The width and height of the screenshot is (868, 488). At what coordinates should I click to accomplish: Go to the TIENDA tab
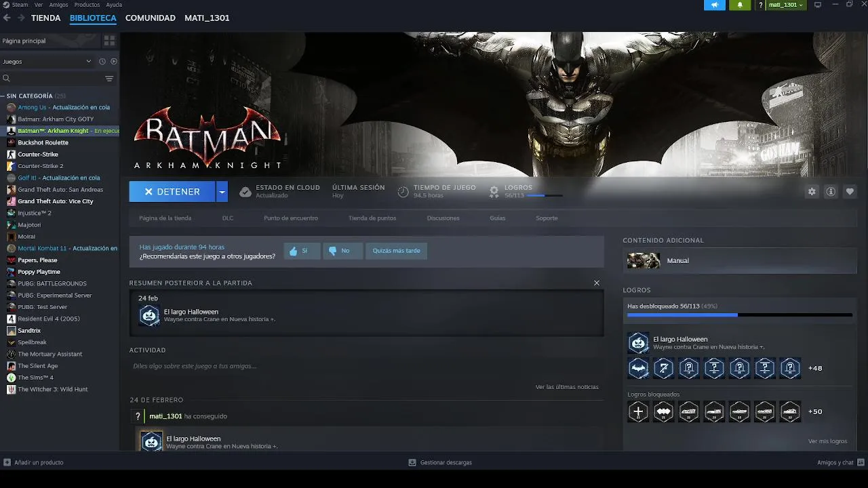[x=46, y=18]
